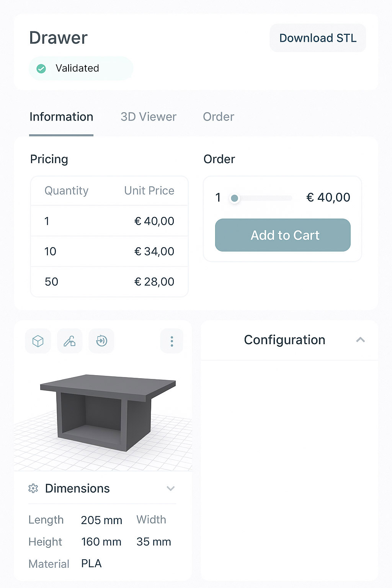Select the quantity 50 pricing row

(x=109, y=282)
